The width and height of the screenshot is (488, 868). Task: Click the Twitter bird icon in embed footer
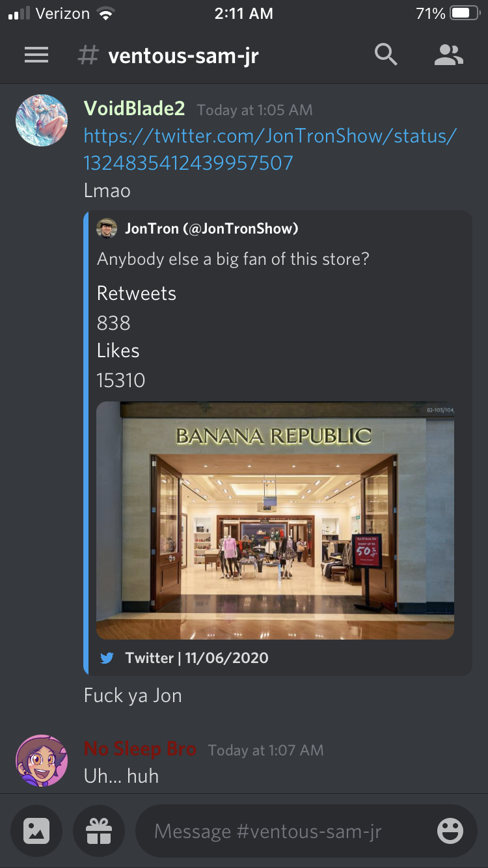point(107,658)
